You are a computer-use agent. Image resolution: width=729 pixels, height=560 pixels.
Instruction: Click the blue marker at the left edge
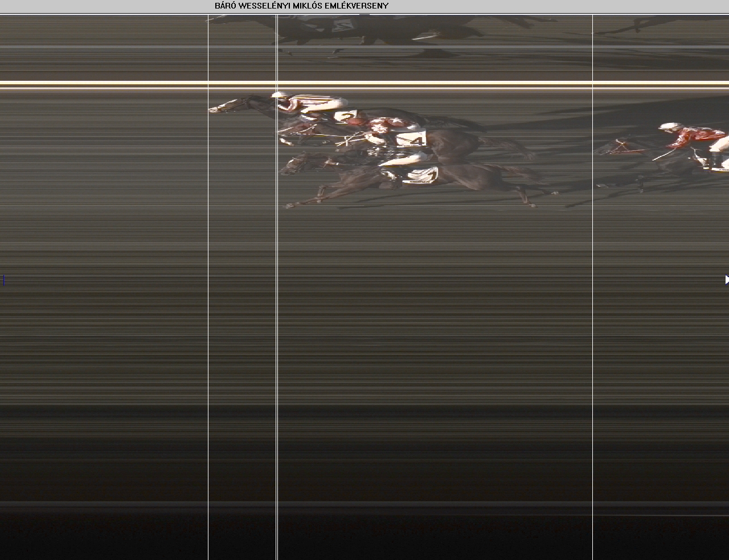[3, 279]
